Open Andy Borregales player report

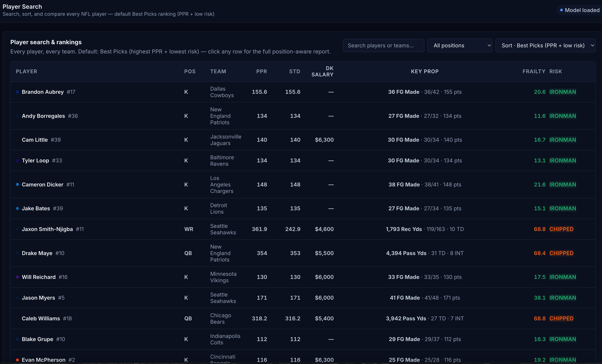[303, 116]
